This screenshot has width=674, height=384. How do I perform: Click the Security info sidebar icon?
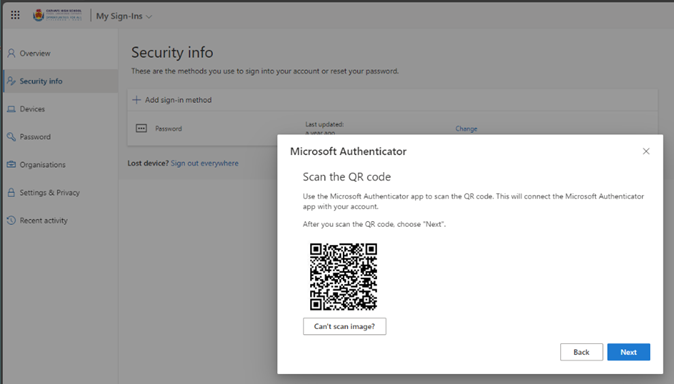click(11, 81)
